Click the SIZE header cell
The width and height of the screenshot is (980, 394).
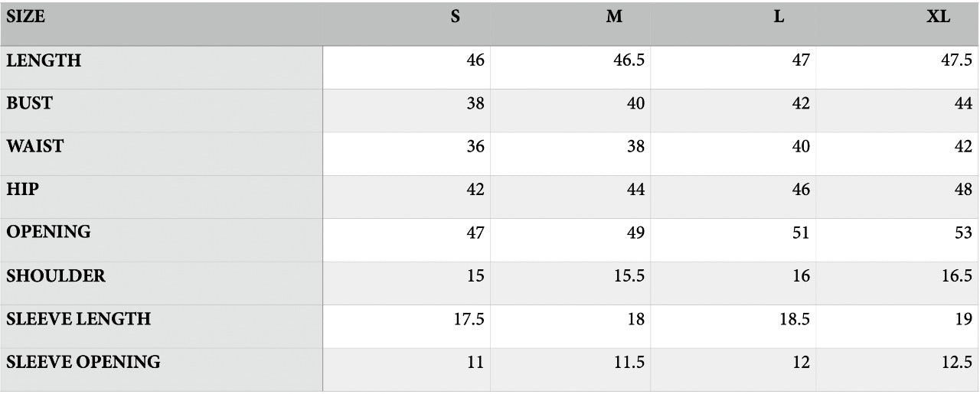tap(26, 18)
